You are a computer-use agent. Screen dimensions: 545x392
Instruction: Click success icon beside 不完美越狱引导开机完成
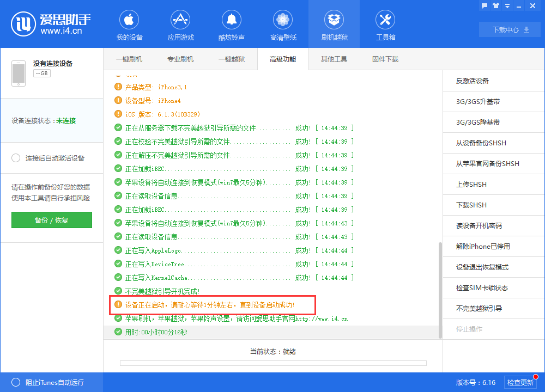coord(118,291)
